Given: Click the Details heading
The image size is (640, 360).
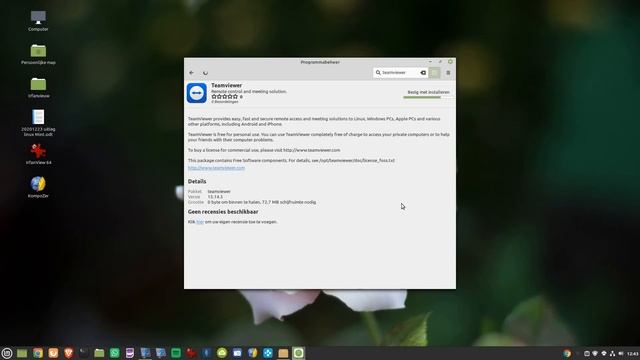Looking at the screenshot, I should [x=197, y=181].
